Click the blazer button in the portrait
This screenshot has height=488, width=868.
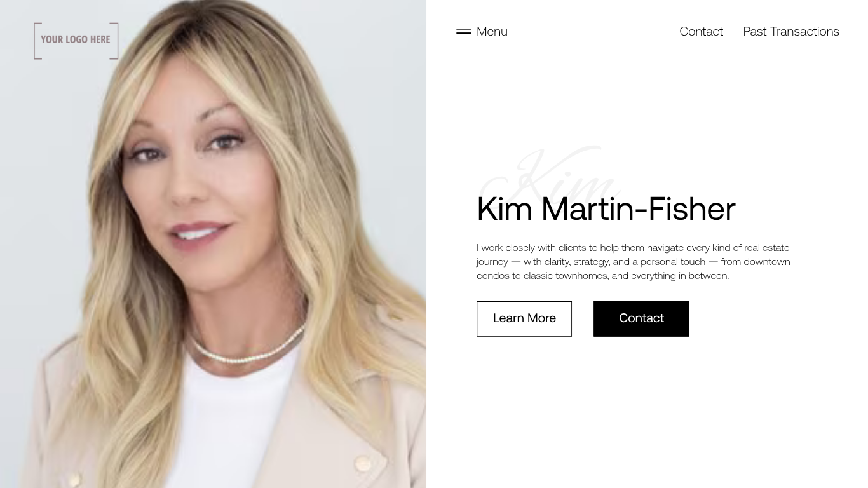pyautogui.click(x=363, y=463)
